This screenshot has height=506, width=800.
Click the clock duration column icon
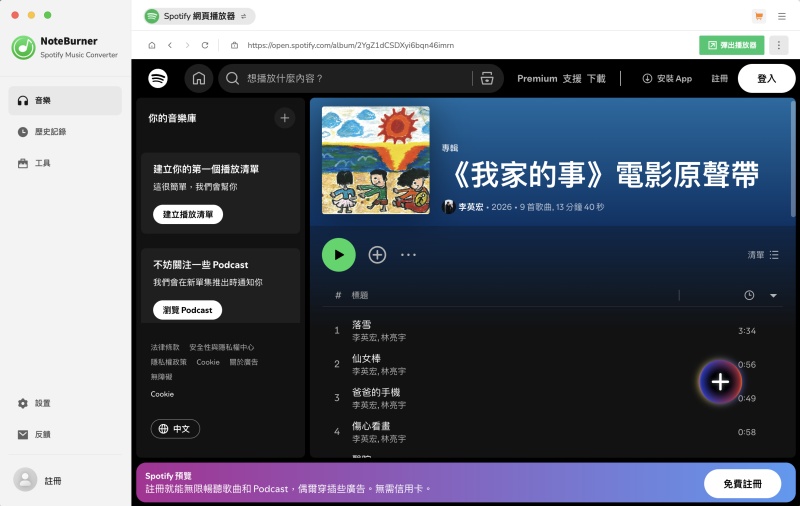749,295
